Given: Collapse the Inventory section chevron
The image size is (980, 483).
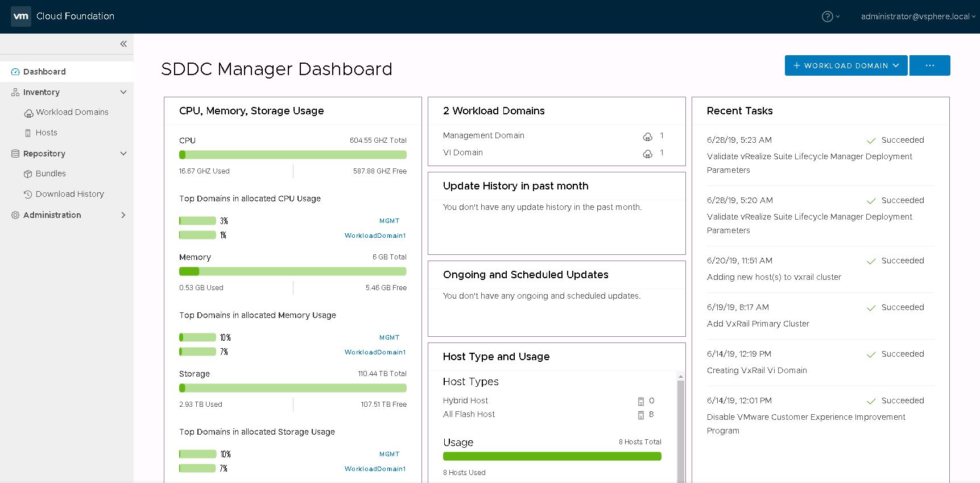Looking at the screenshot, I should tap(123, 92).
